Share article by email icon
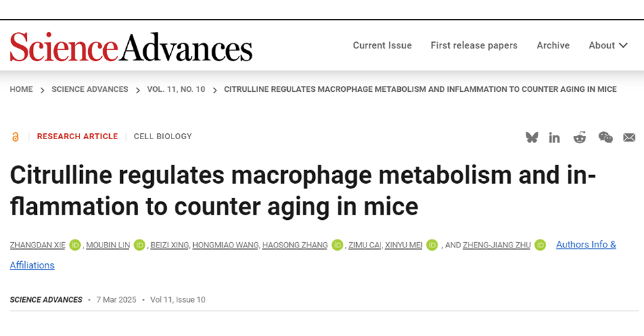Image resolution: width=644 pixels, height=336 pixels. 629,137
